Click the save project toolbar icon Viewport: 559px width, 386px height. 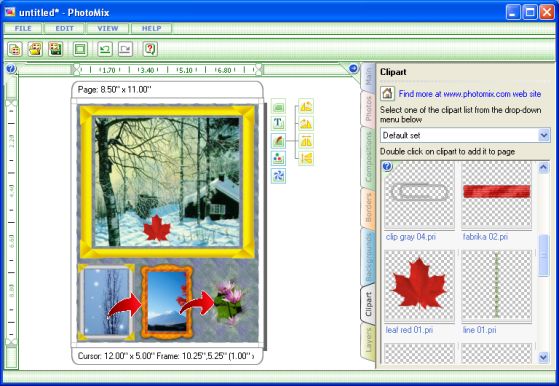tap(56, 49)
